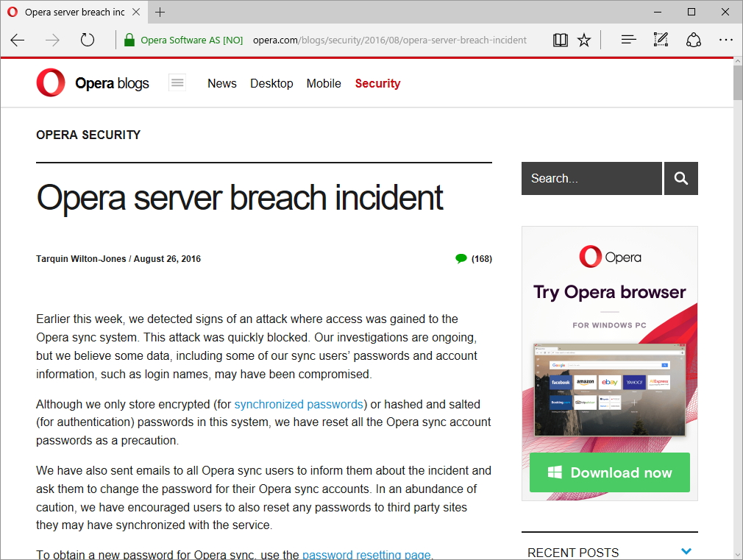
Task: Refresh the current page
Action: click(x=87, y=40)
